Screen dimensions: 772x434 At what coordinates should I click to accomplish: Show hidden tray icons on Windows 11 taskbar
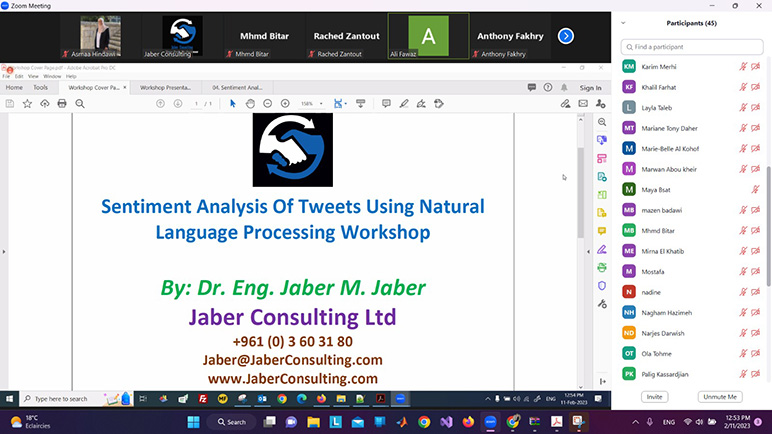pyautogui.click(x=635, y=422)
